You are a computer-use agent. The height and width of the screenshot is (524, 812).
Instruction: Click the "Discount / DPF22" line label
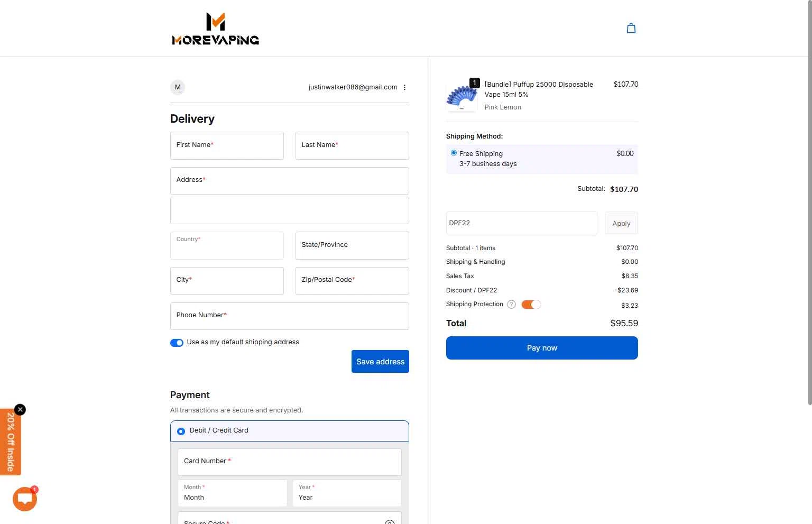[x=472, y=290]
